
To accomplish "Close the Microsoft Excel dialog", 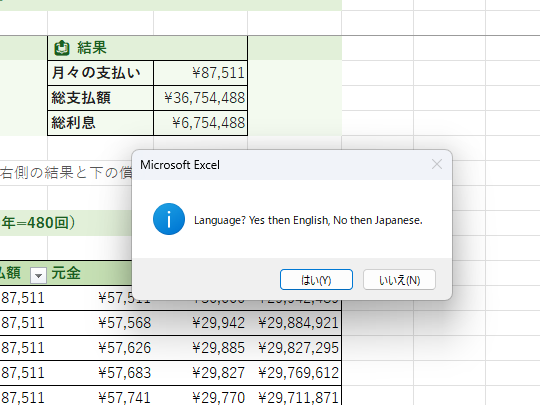I will click(x=437, y=165).
